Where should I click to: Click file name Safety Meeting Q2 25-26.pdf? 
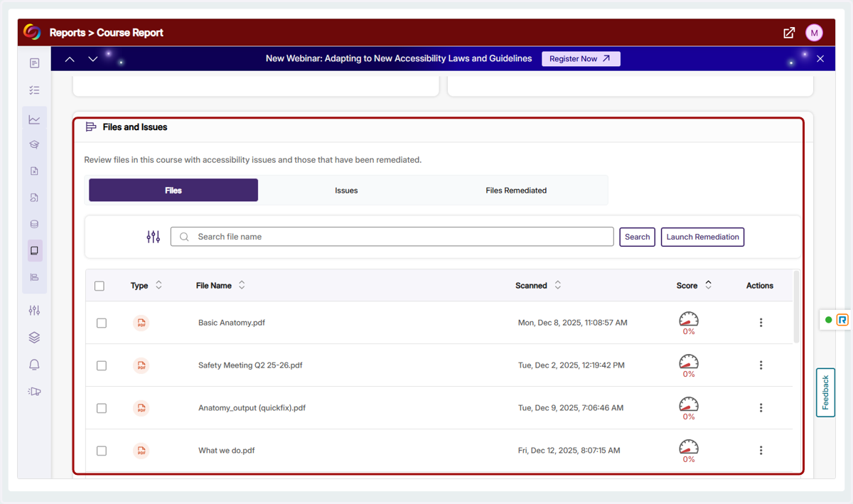point(250,365)
